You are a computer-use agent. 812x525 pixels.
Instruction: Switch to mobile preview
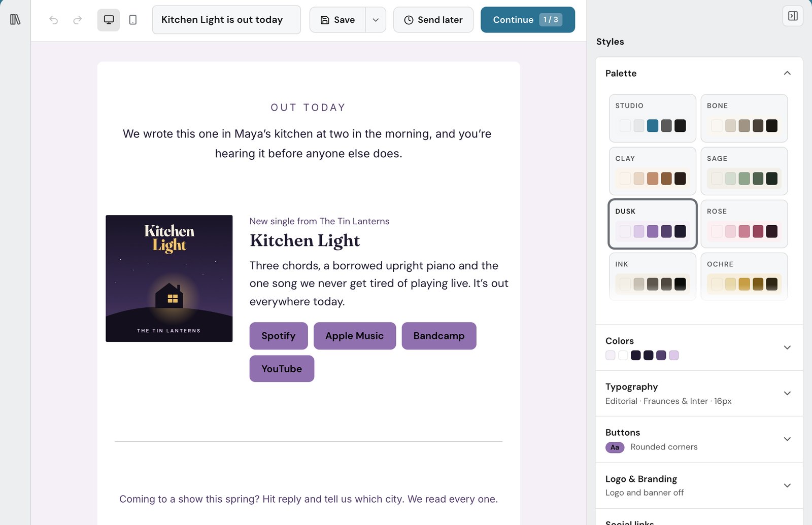pos(133,20)
